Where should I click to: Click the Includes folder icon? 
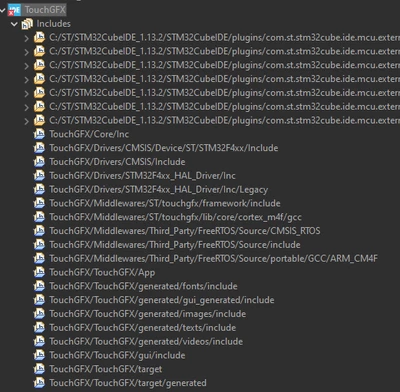coord(27,24)
